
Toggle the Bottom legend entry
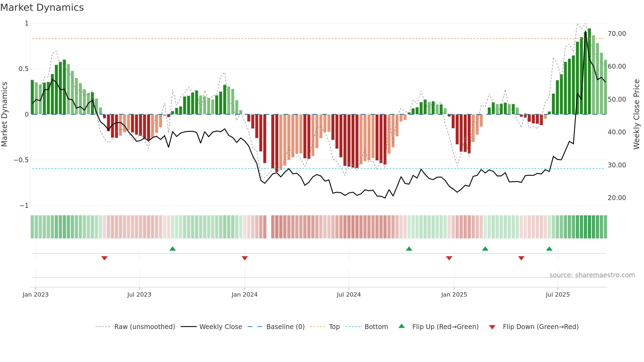click(367, 327)
